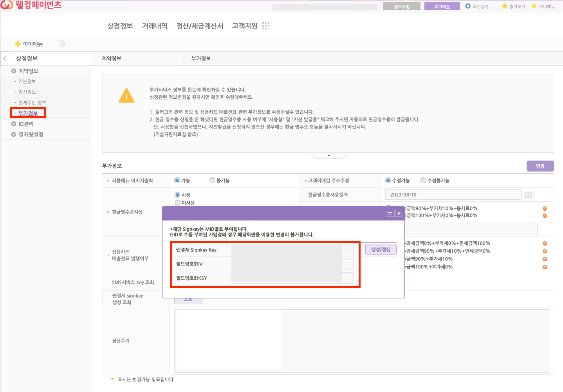This screenshot has width=563, height=392.
Task: Open the all-menus grid icon beside 고객지원
Action: 266,26
